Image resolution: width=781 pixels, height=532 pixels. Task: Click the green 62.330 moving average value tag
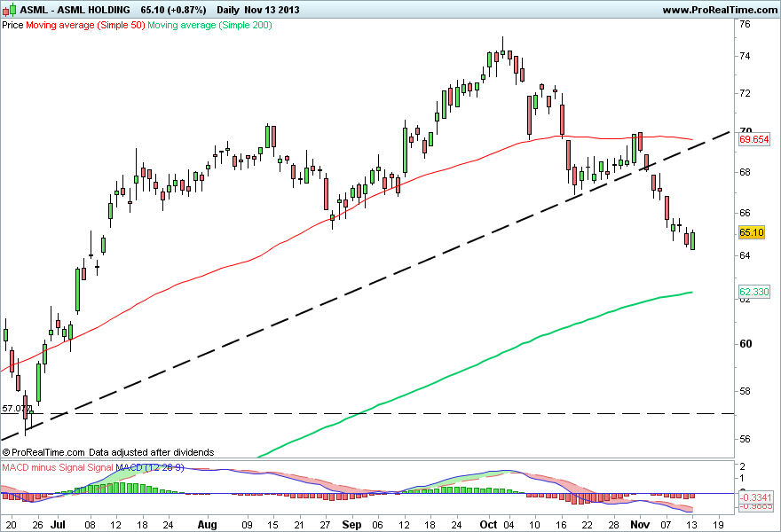click(754, 292)
